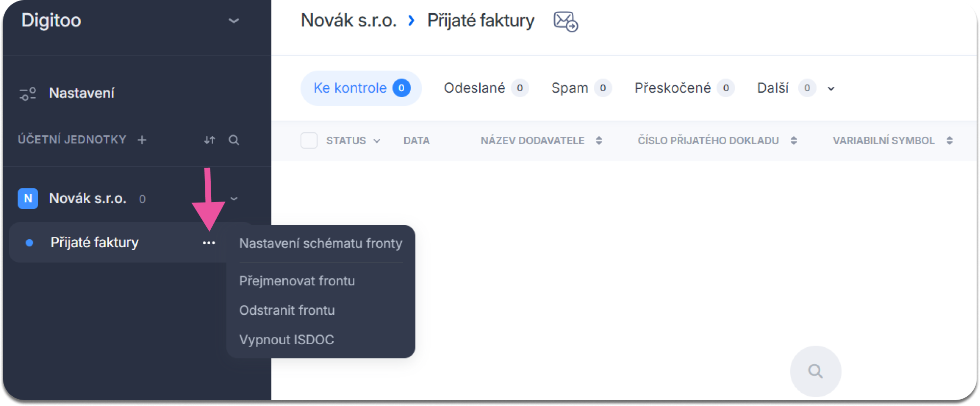Open the Status column filter dropdown

tap(377, 141)
